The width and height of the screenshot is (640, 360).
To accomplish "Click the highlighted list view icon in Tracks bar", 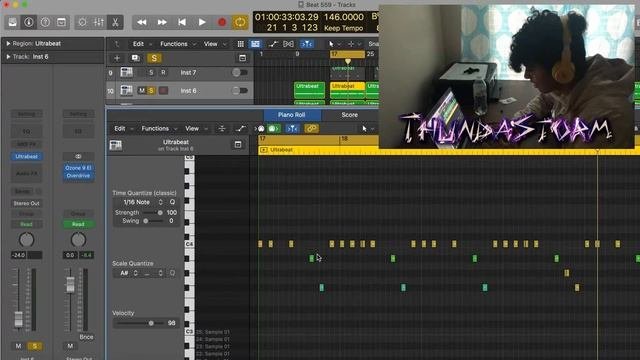I will (256, 44).
